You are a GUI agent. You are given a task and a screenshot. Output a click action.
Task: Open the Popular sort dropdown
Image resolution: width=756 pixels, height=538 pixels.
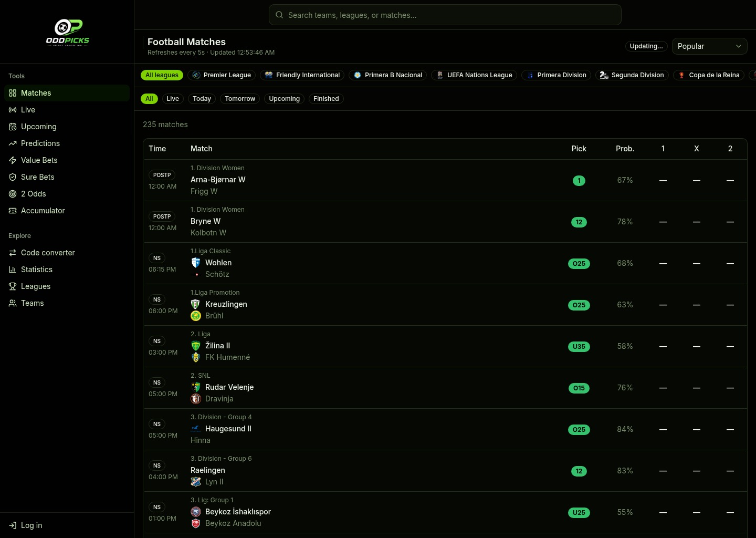click(709, 46)
